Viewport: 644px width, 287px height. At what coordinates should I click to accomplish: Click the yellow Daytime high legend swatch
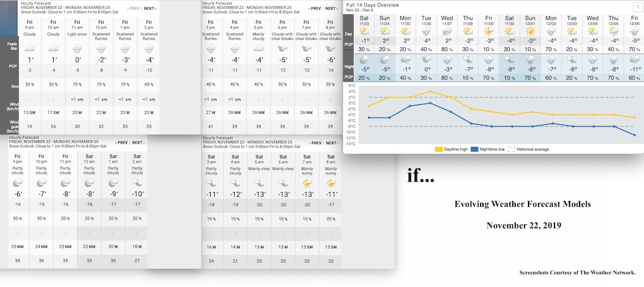pos(439,149)
